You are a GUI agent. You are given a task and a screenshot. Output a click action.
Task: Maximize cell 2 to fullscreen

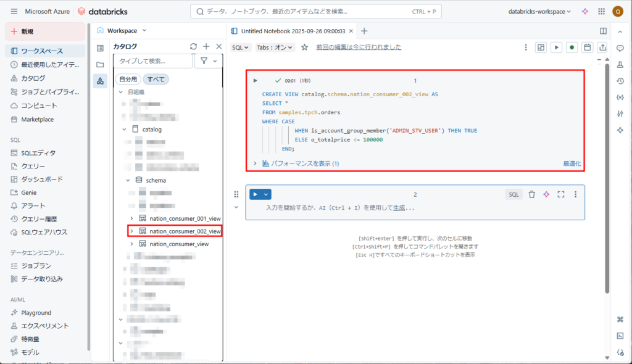560,194
